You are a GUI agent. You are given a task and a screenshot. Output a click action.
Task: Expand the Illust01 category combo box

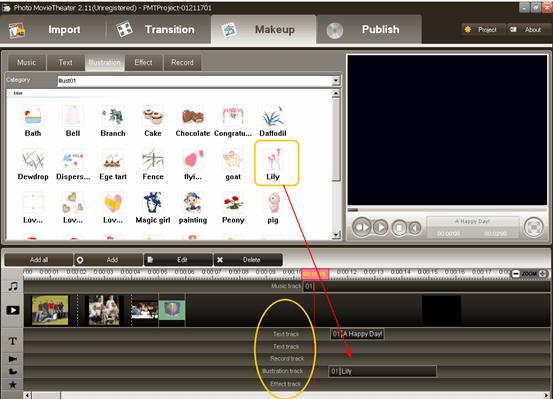click(x=199, y=81)
